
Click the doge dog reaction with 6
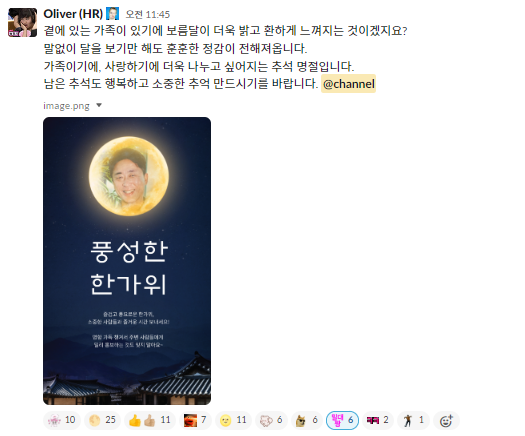pos(307,420)
